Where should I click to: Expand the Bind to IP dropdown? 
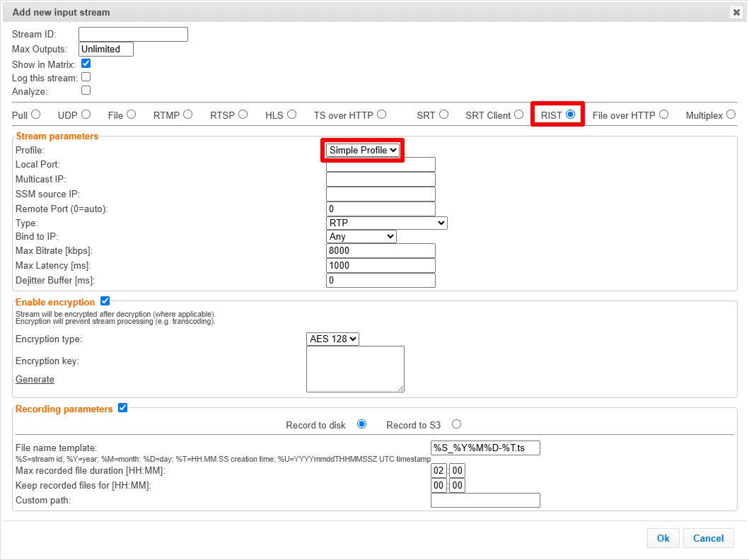tap(361, 236)
